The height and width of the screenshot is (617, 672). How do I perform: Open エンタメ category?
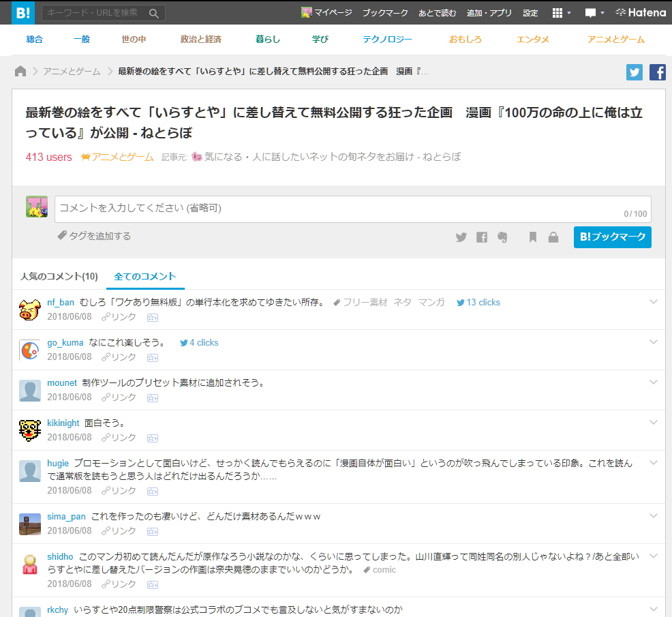point(533,40)
